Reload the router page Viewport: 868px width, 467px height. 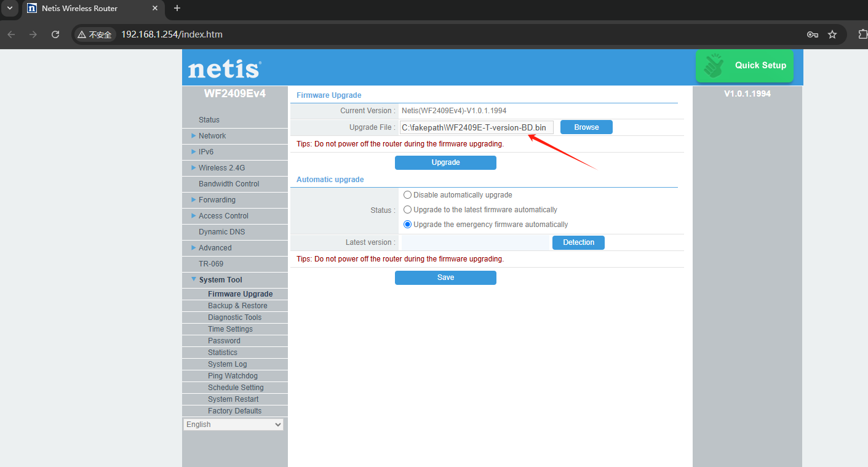pyautogui.click(x=55, y=34)
